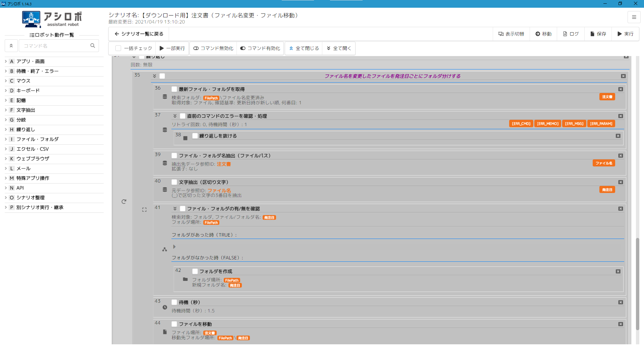Delete step 41 with its X icon
644x349 pixels.
(x=621, y=209)
